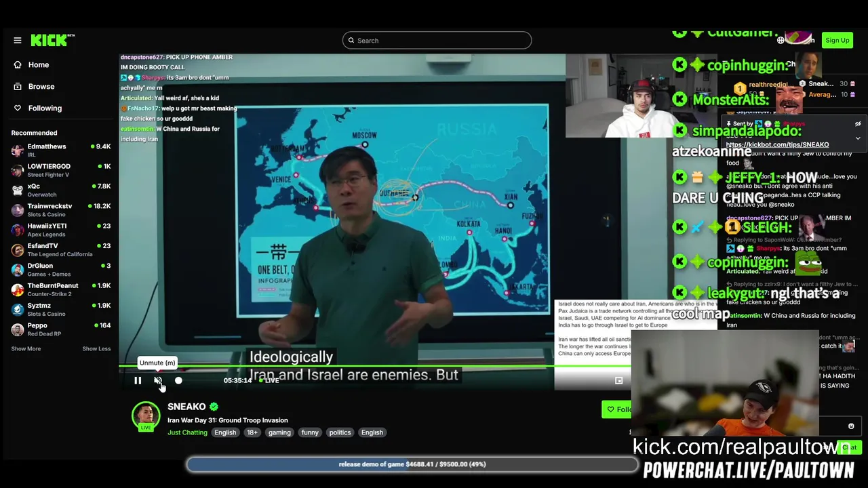
Task: Open xQc recommended channel
Action: pos(60,190)
